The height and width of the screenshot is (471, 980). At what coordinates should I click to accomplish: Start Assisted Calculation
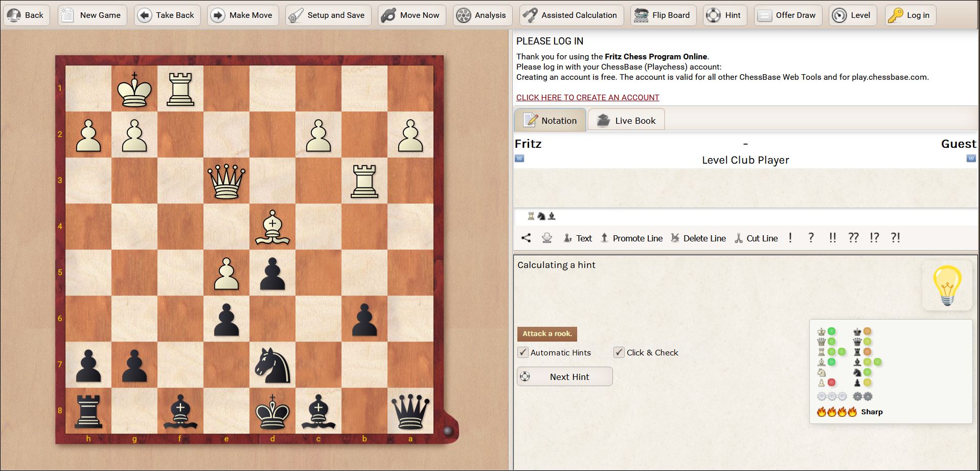(571, 15)
